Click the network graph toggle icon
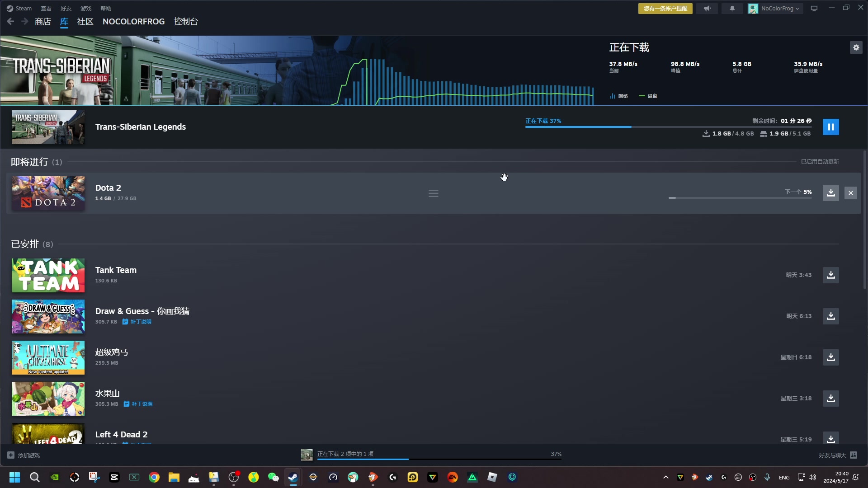 point(612,95)
